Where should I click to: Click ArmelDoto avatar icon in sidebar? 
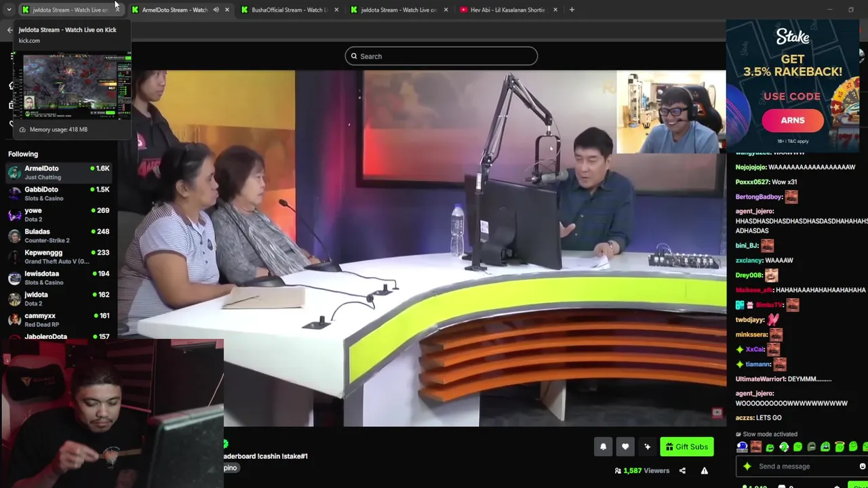click(14, 173)
